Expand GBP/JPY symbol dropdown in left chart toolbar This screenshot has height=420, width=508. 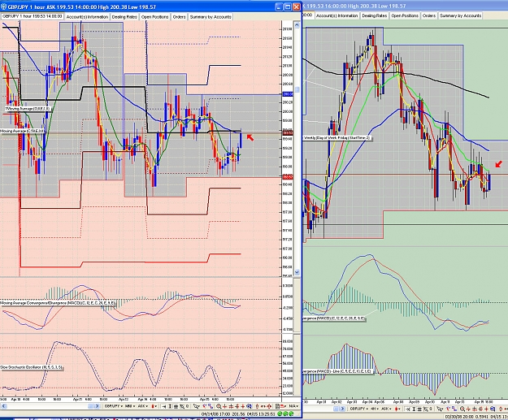coord(114,406)
